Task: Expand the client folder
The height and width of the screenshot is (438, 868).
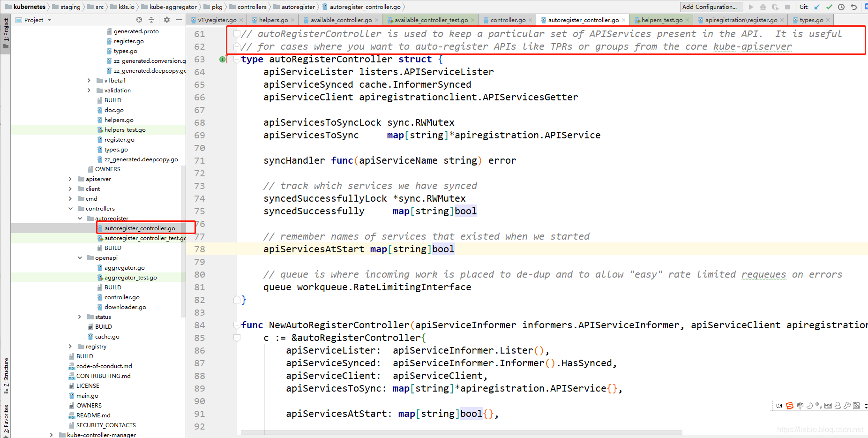Action: click(x=70, y=189)
